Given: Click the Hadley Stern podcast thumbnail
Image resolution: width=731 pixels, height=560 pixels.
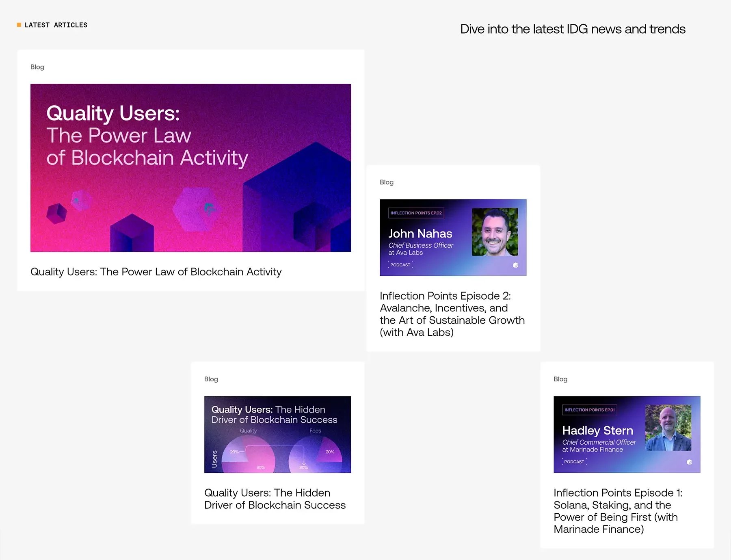Looking at the screenshot, I should click(x=627, y=435).
